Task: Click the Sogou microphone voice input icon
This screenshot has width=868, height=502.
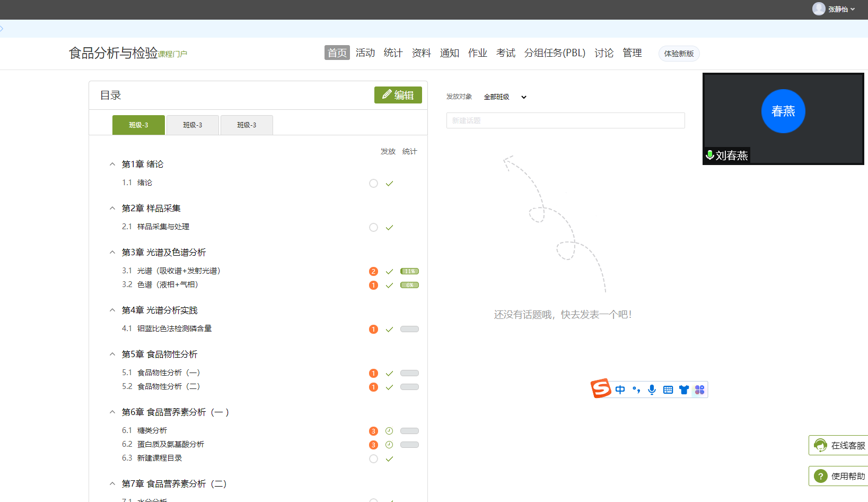Action: point(652,390)
